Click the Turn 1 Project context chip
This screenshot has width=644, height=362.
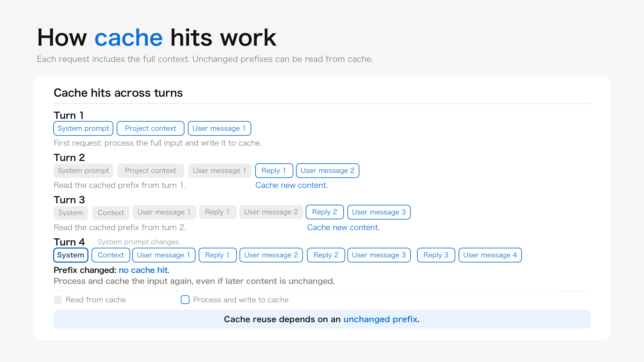[150, 128]
